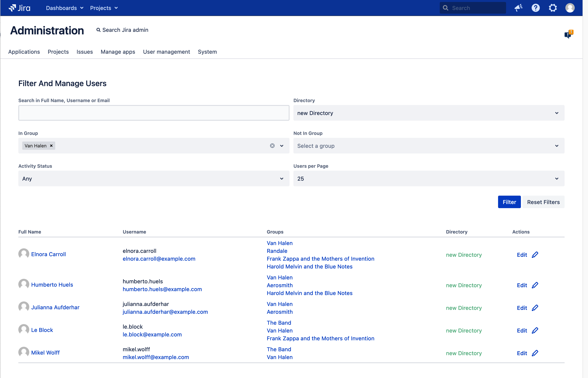Expand the Directory dropdown
This screenshot has width=588, height=378.
(429, 113)
